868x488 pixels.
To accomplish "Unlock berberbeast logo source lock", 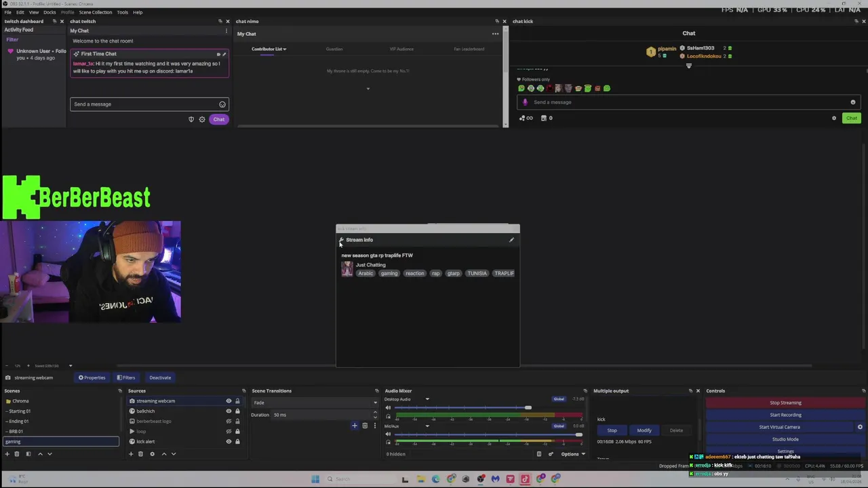I will pos(237,422).
